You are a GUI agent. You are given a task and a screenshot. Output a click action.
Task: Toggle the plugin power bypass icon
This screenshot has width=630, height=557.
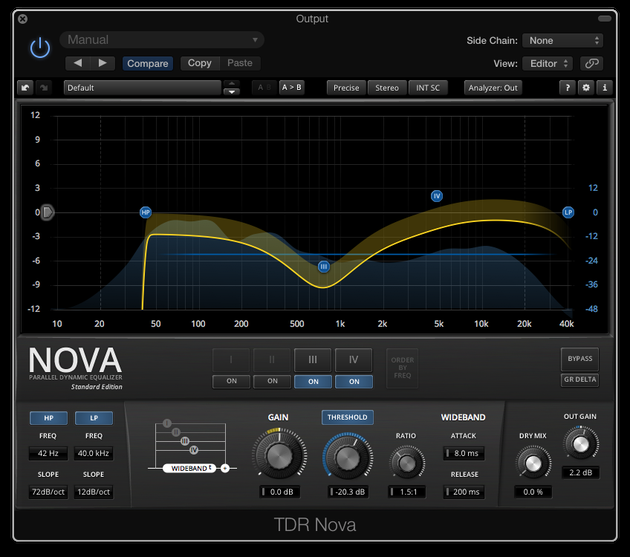coord(40,47)
